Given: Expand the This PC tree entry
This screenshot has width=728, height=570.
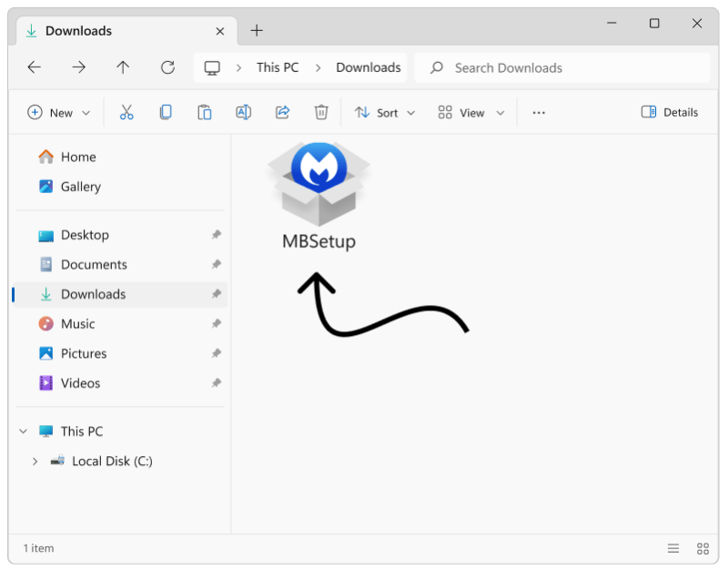Looking at the screenshot, I should 23,431.
